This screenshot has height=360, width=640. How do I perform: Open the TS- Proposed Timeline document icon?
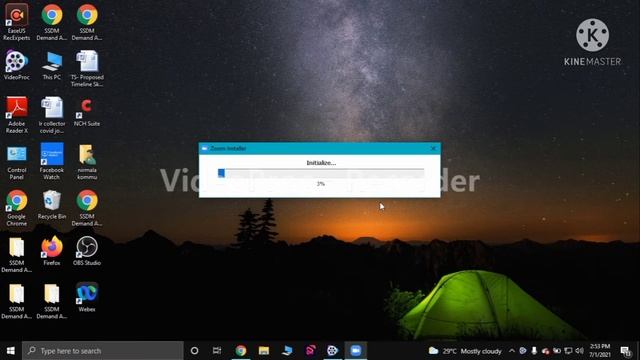[87, 68]
